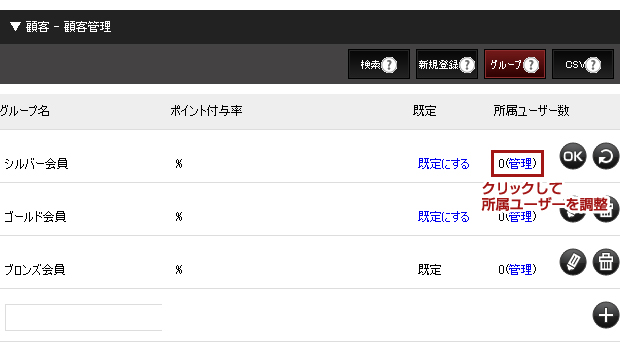Viewport: 620px width, 360px height.
Task: Open 管理 link for ブロンズ会員 users
Action: (520, 270)
